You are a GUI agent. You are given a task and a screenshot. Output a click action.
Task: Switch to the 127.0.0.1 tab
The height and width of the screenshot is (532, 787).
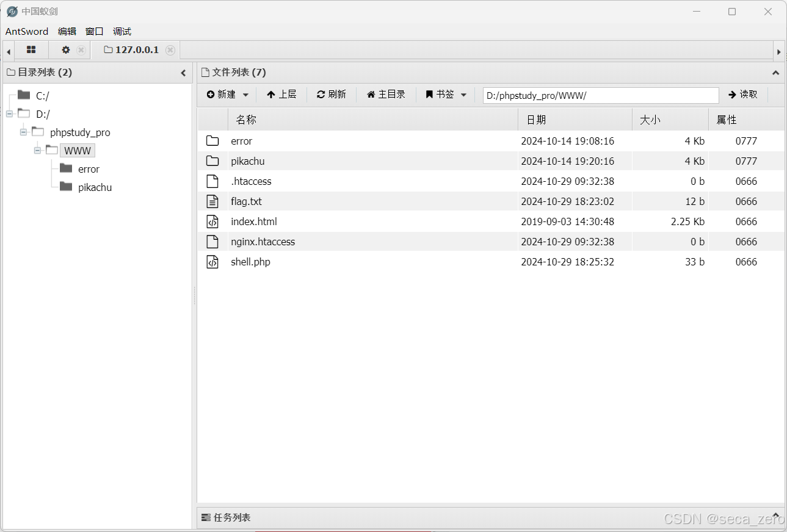click(x=131, y=50)
